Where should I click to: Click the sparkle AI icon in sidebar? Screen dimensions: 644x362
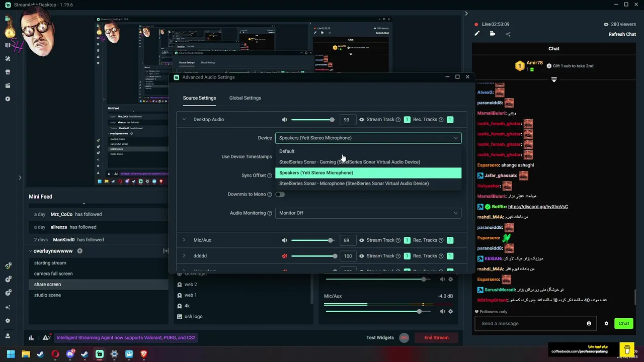point(8,307)
